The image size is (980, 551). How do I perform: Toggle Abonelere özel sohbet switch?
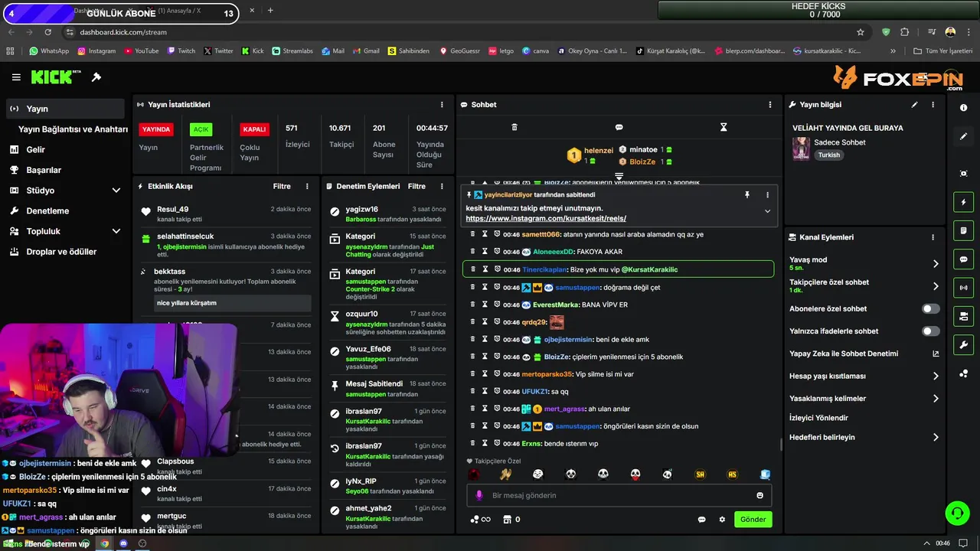[x=930, y=309]
